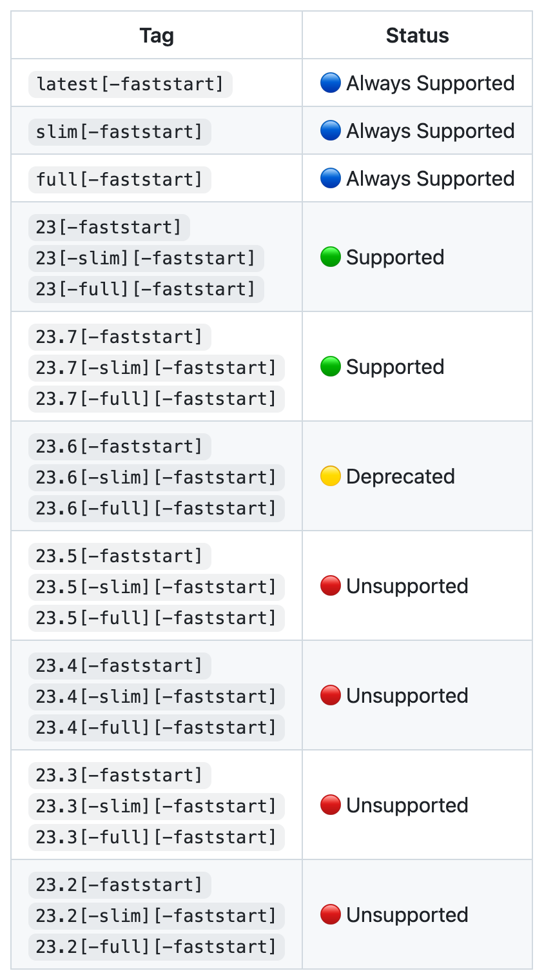Click green circle in the 23.7 row
This screenshot has width=544, height=980.
[330, 367]
